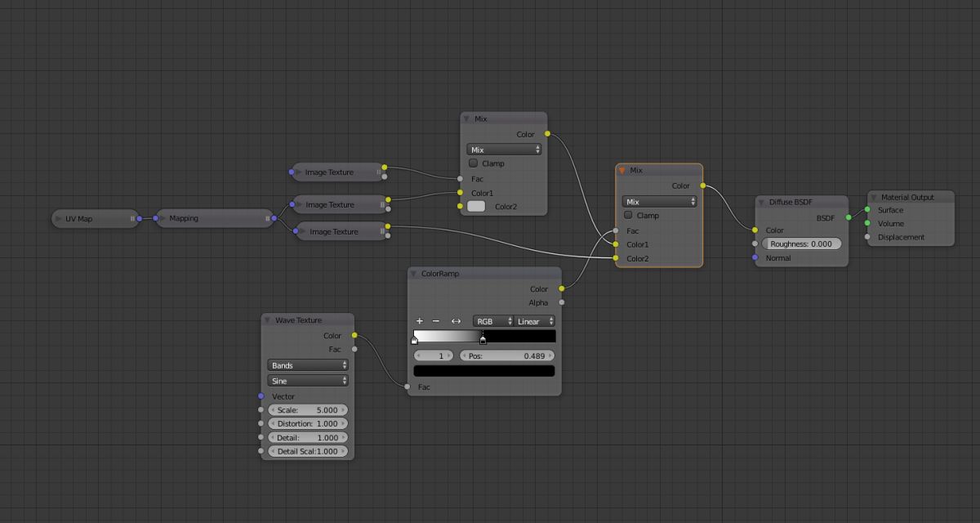Image resolution: width=980 pixels, height=523 pixels.
Task: Click the Mapping node output socket
Action: coord(274,218)
